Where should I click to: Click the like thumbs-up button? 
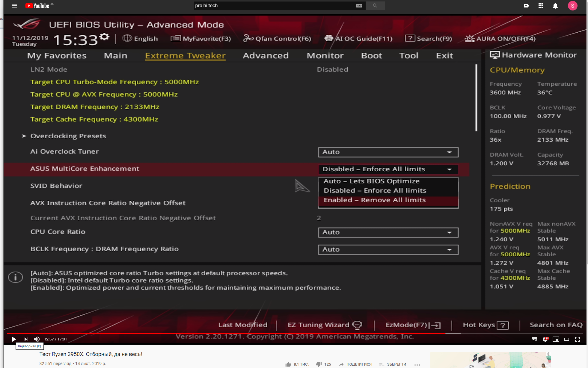(x=288, y=364)
